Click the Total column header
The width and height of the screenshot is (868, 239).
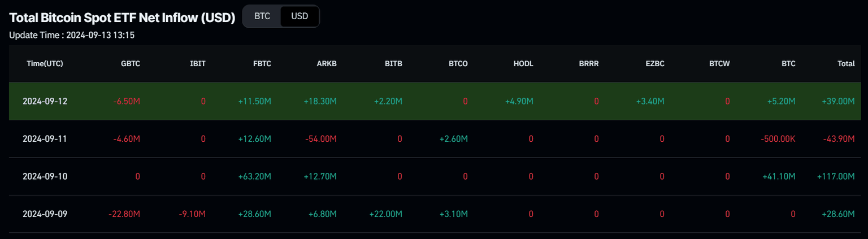coord(845,64)
